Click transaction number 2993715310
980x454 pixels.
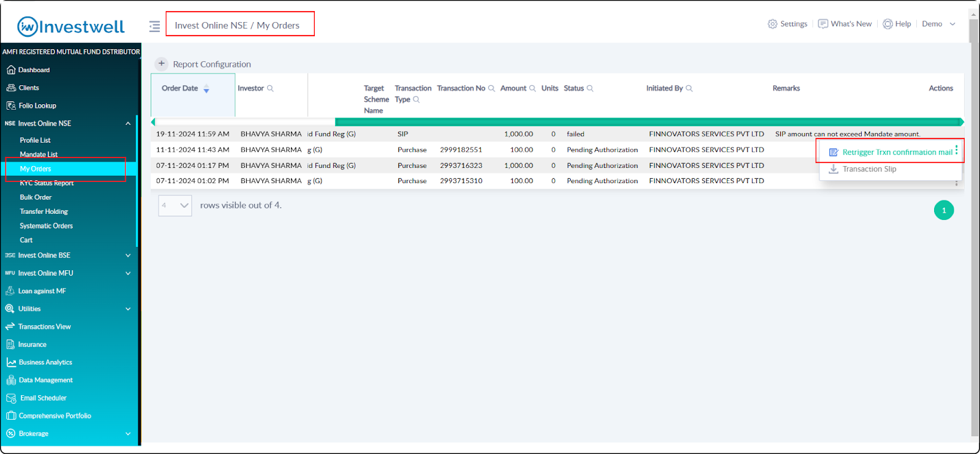click(x=461, y=181)
